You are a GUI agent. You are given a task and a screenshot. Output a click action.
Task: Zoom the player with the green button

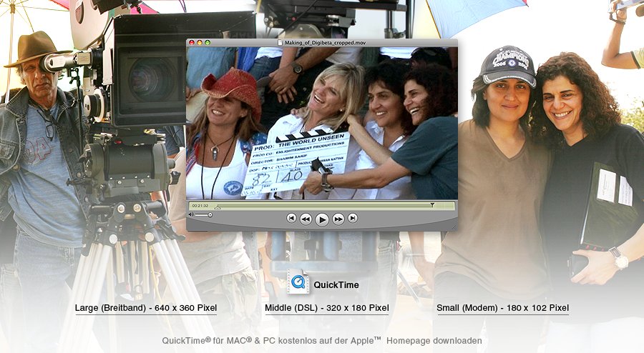click(x=208, y=43)
